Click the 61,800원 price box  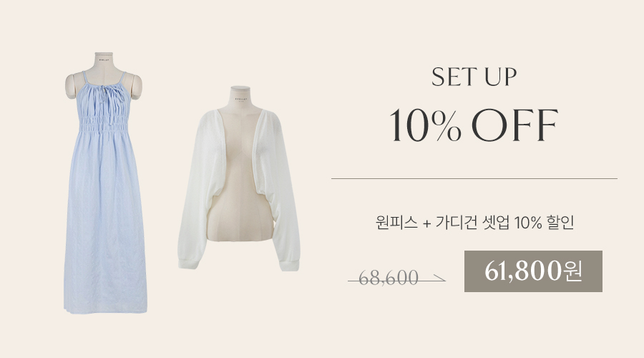(x=533, y=271)
